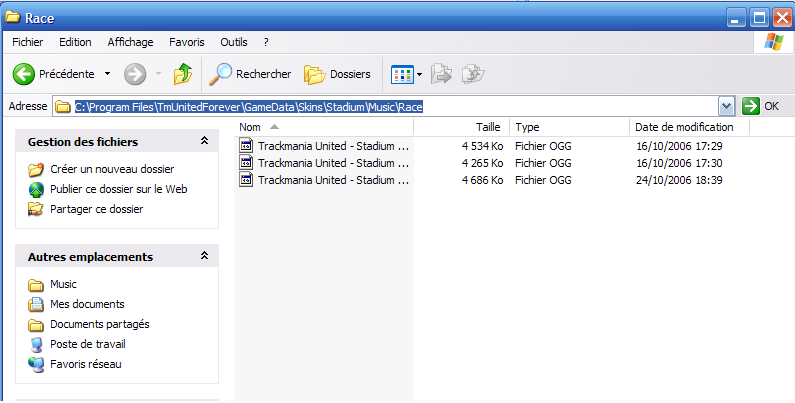This screenshot has width=795, height=403.
Task: Click the Documents partagés folder icon
Action: pyautogui.click(x=36, y=325)
